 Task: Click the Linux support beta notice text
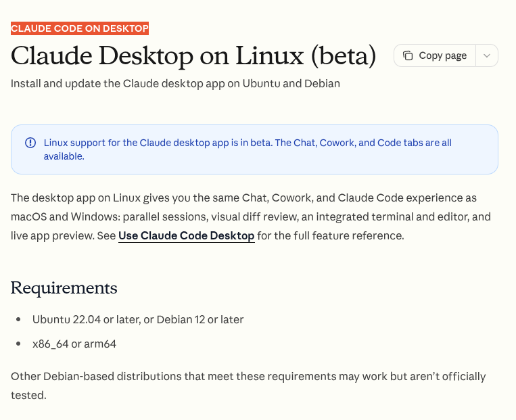point(248,149)
